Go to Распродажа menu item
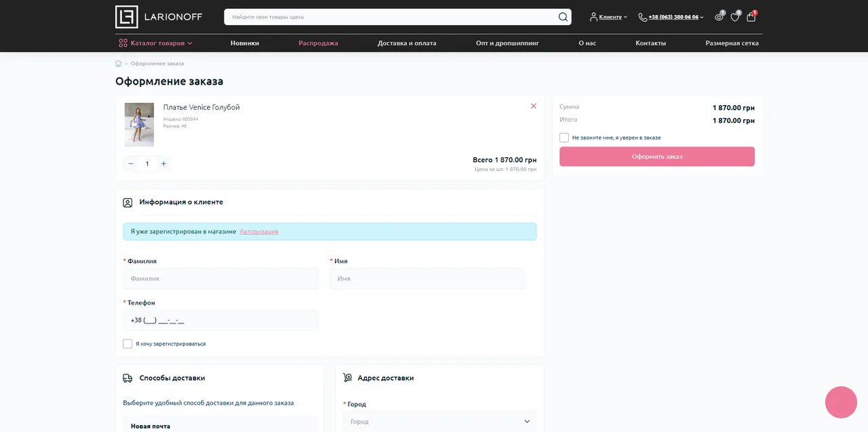The width and height of the screenshot is (868, 432). point(318,43)
